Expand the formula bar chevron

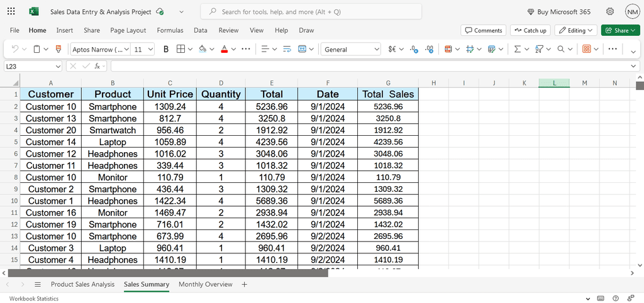pyautogui.click(x=635, y=66)
